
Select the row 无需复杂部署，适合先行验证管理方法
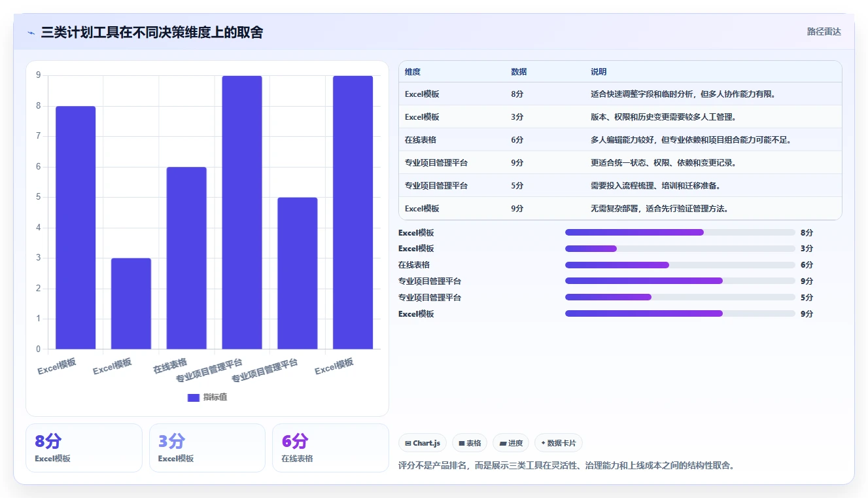pos(620,208)
